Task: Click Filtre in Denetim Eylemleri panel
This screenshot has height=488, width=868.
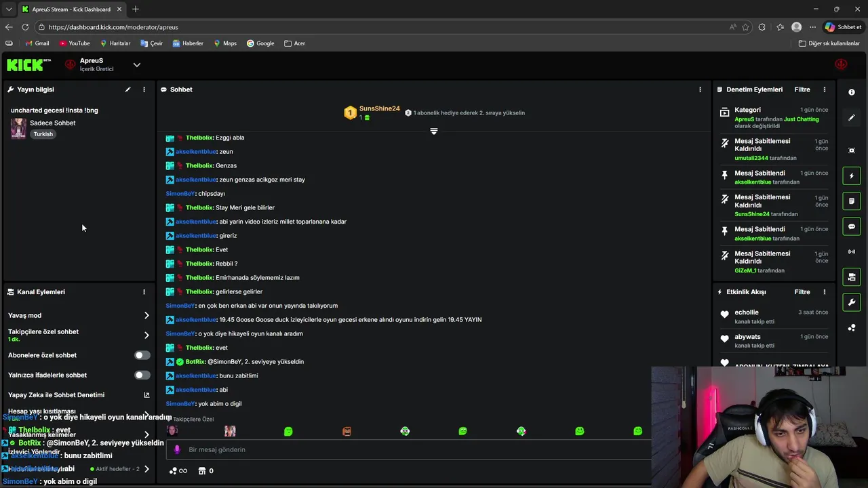Action: point(802,89)
